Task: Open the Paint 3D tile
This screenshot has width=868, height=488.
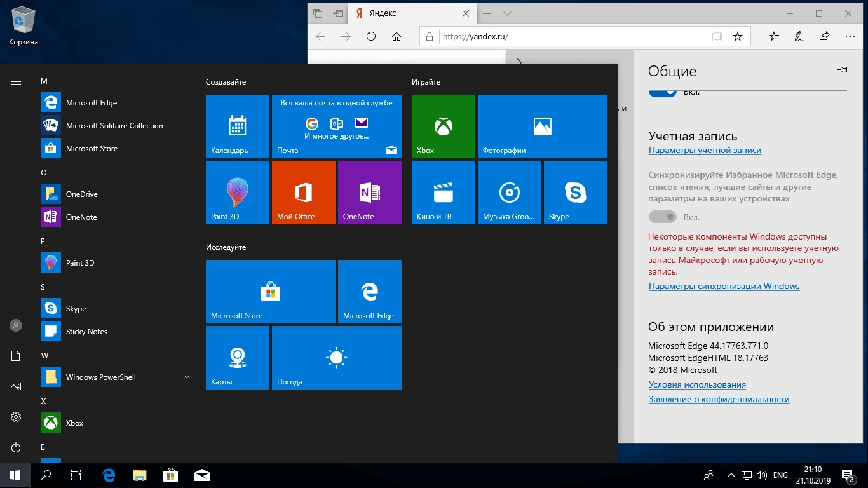Action: 238,193
